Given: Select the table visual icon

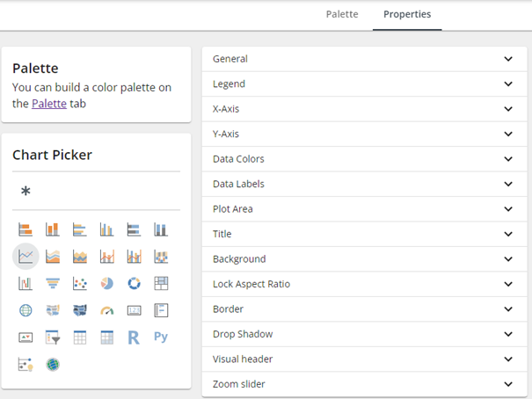Looking at the screenshot, I should [80, 337].
